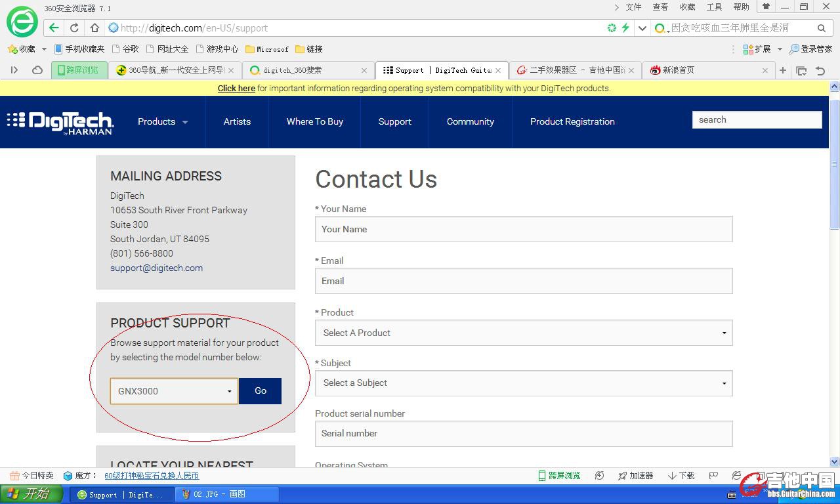Reload the page with the refresh icon
840x504 pixels.
74,28
